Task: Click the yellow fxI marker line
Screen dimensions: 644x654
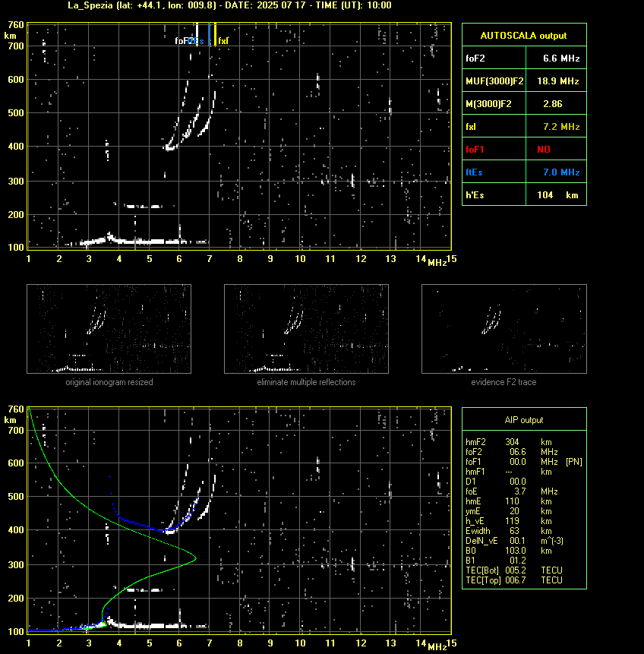Action: point(215,34)
